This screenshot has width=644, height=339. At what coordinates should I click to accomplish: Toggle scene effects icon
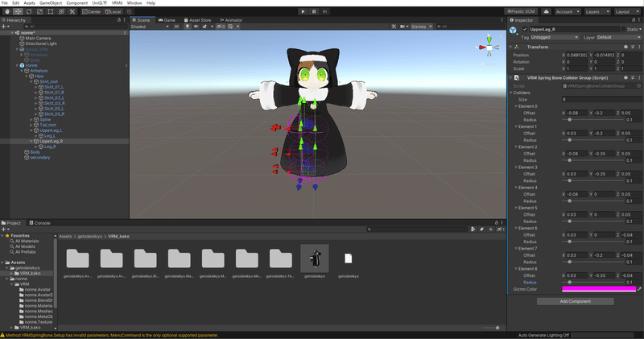[204, 27]
